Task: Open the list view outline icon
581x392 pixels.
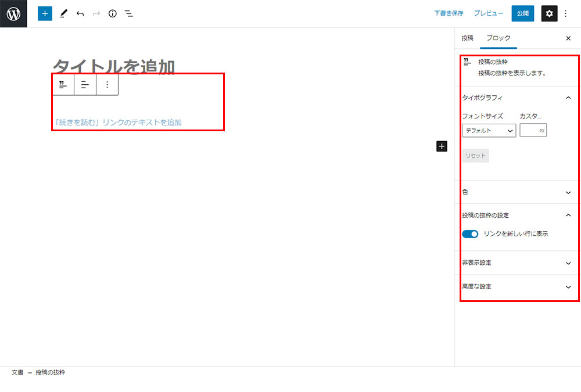Action: click(129, 13)
